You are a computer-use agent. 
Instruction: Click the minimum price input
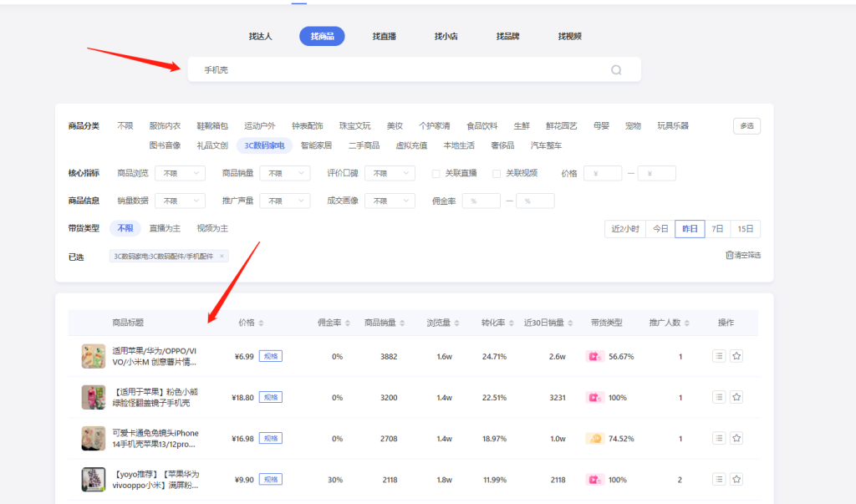coord(603,173)
